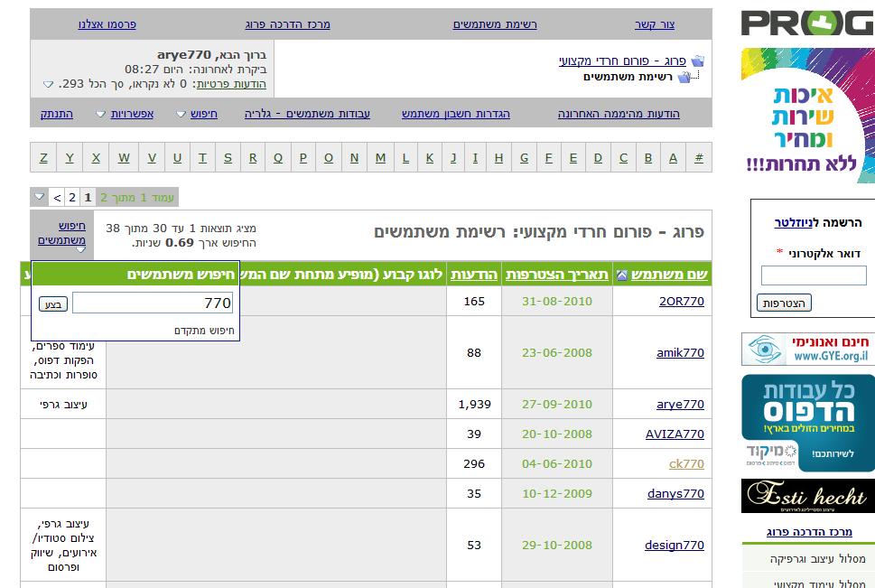
Task: Click אפשרויות in navigation bar
Action: click(132, 114)
